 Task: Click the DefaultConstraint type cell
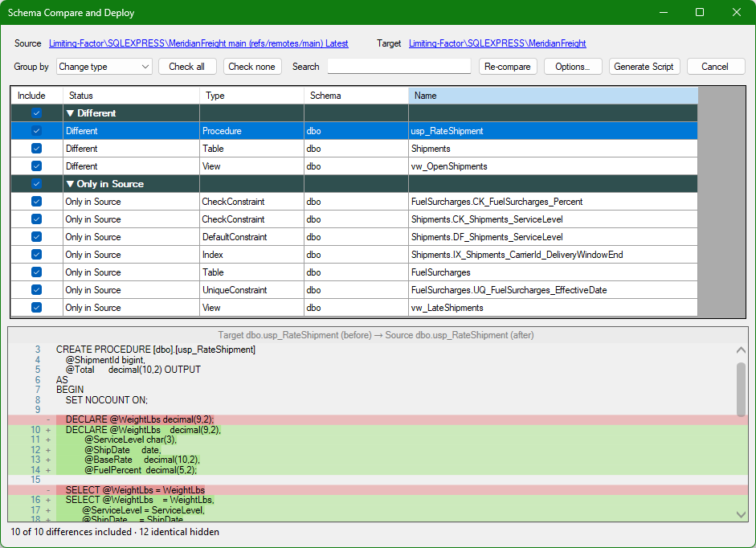pyautogui.click(x=251, y=237)
